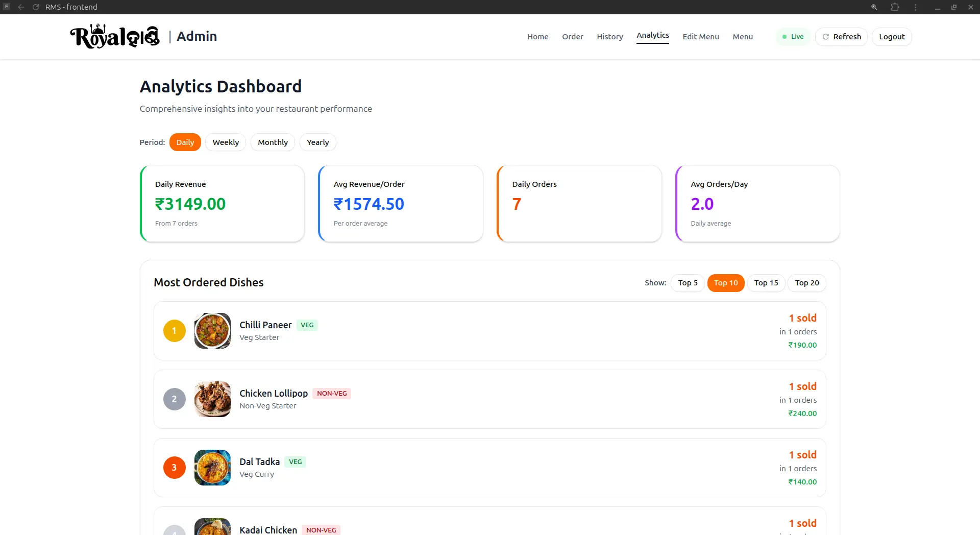Switch period to Monthly
This screenshot has height=535, width=980.
click(273, 142)
